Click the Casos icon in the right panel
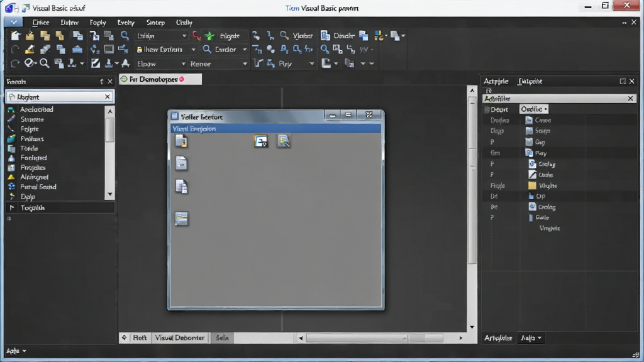The image size is (644, 362). (x=529, y=120)
